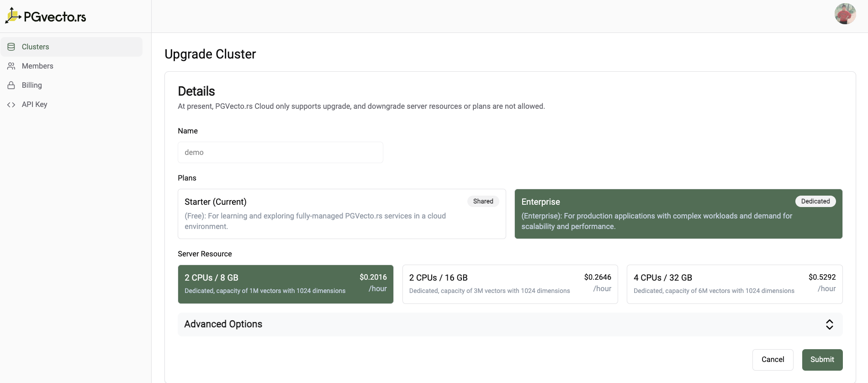Choose 4 CPUs / 32 GB resource
Viewport: 868px width, 383px height.
[x=735, y=284]
